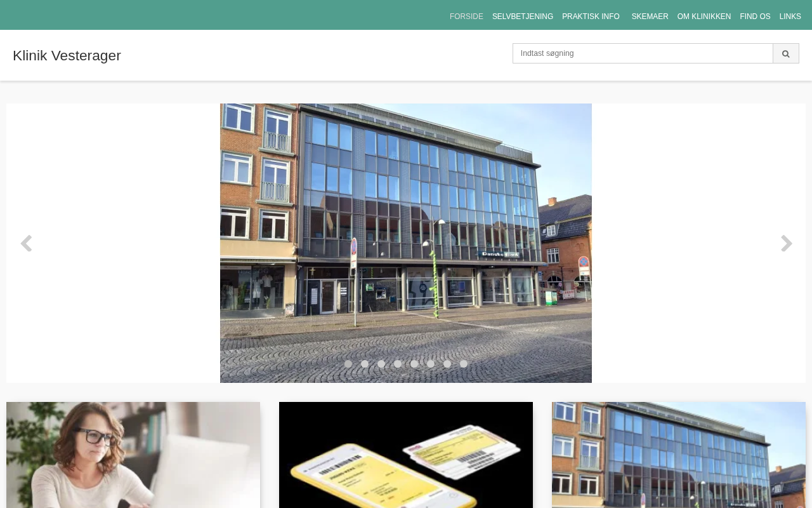Open the SKEMAER menu item
Screen dimensions: 812x508
coord(650,17)
